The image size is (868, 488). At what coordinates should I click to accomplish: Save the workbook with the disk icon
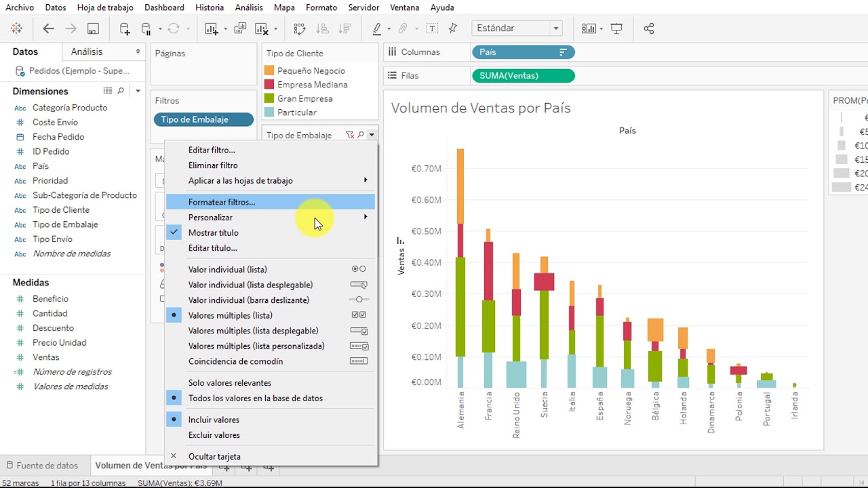[x=93, y=28]
